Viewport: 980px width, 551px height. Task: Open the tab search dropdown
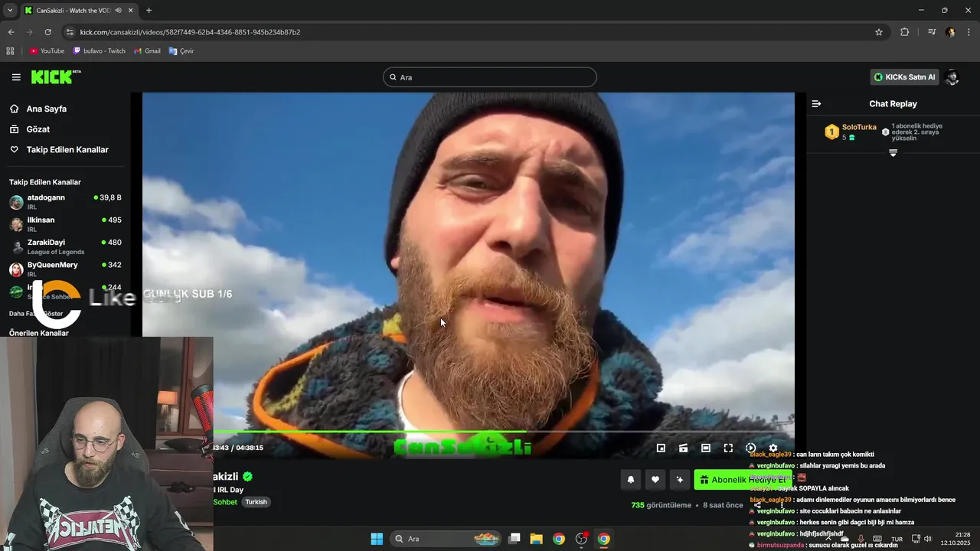[10, 10]
